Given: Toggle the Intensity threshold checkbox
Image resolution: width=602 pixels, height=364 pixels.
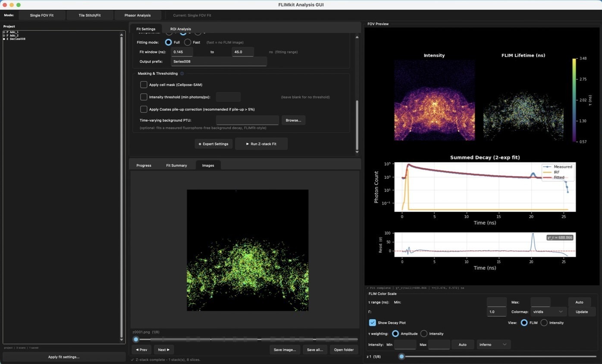Looking at the screenshot, I should click(144, 97).
